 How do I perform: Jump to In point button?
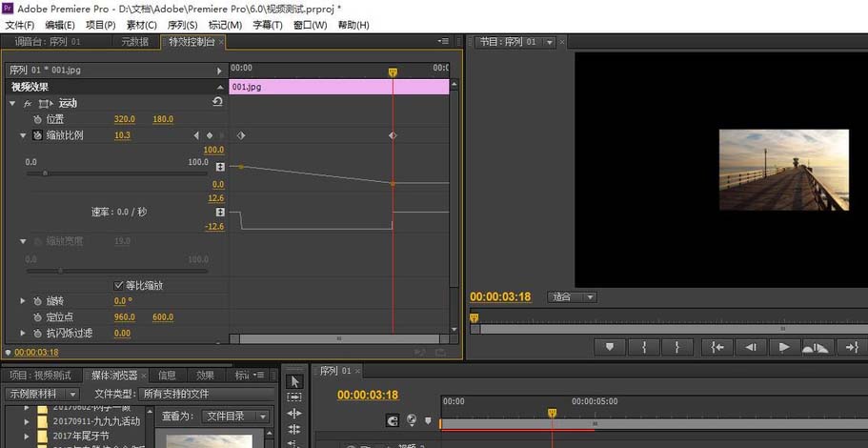tap(717, 347)
